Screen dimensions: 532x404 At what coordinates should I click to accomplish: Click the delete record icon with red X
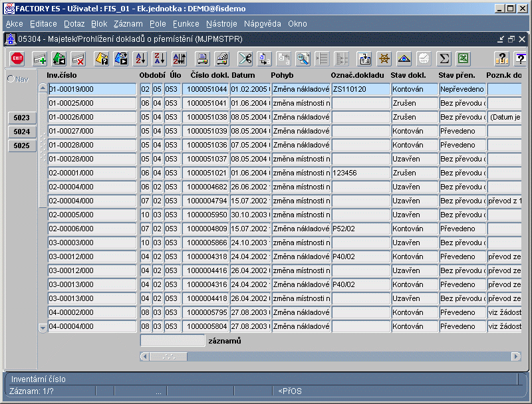tap(78, 58)
